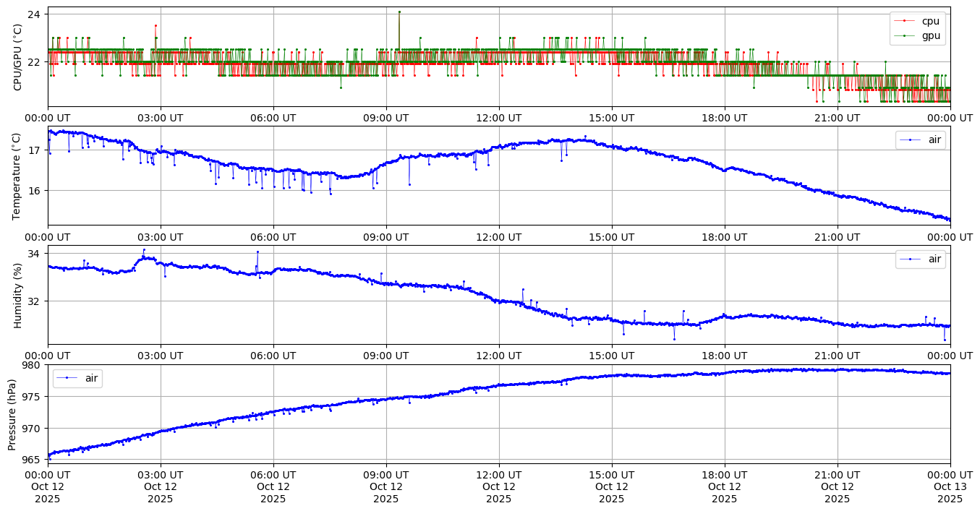
Task: Click 12:00 UT tick below the Pressure plot
Action: point(498,475)
